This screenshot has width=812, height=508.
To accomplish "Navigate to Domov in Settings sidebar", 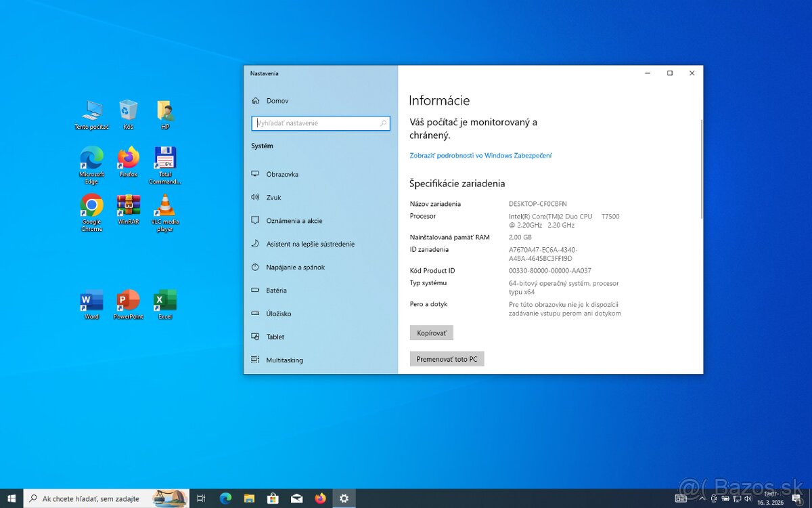I will (x=277, y=100).
